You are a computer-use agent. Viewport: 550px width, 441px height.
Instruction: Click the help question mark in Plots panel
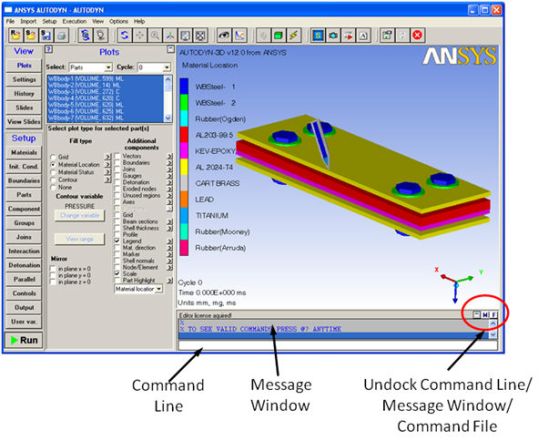(x=49, y=50)
